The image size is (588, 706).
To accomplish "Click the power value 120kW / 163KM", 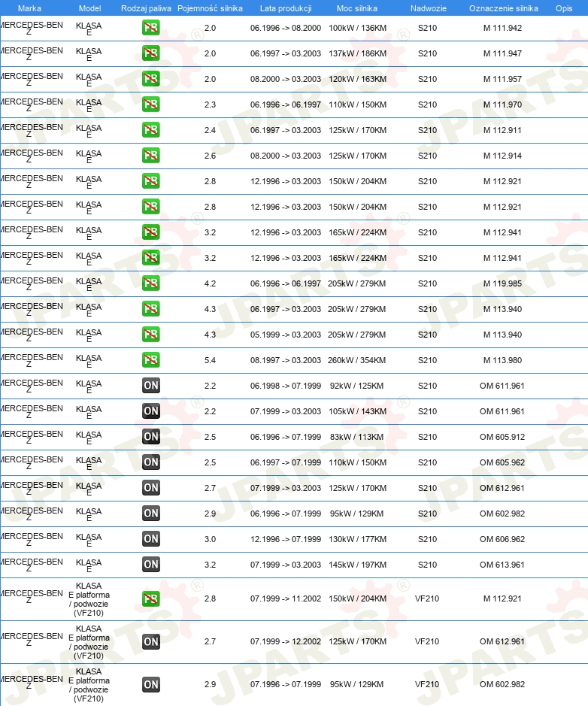I will (x=357, y=79).
